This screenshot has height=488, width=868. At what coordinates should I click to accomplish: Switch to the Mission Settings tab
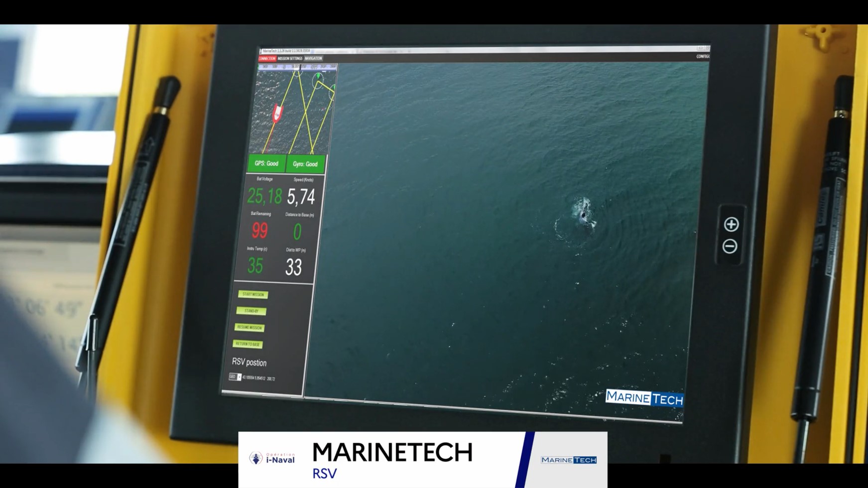tap(290, 58)
